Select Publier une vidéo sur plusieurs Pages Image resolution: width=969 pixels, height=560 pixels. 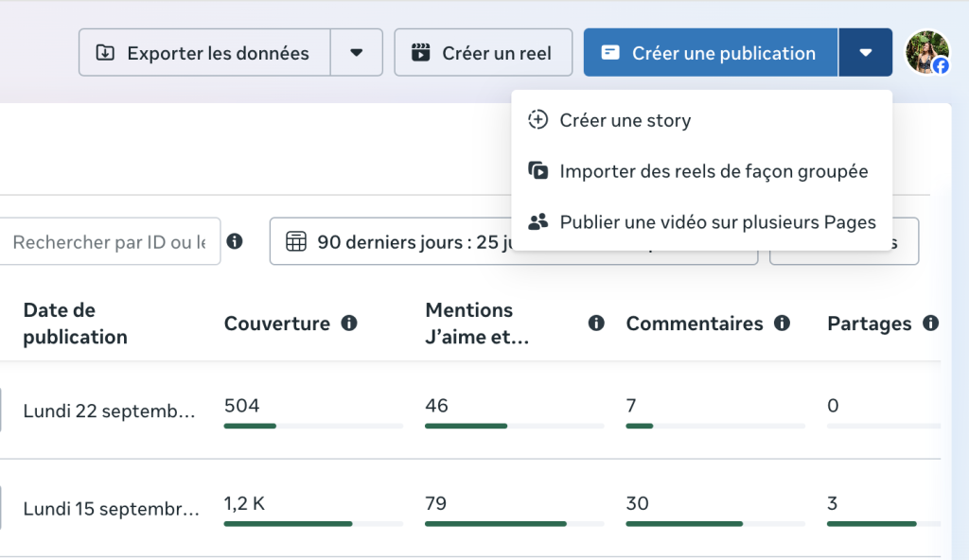pos(717,222)
